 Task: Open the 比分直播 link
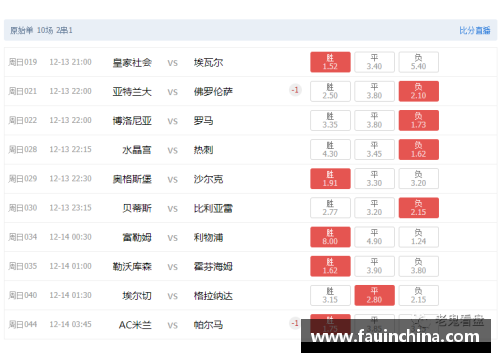click(475, 30)
